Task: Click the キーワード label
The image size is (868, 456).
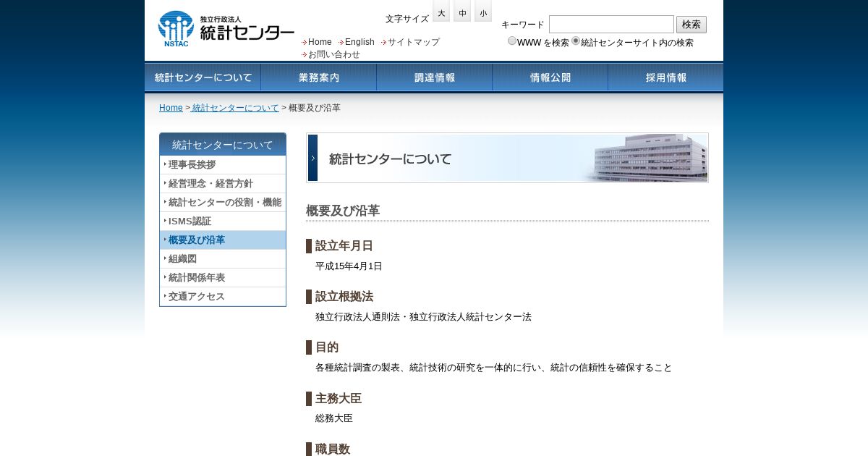Action: pyautogui.click(x=522, y=25)
